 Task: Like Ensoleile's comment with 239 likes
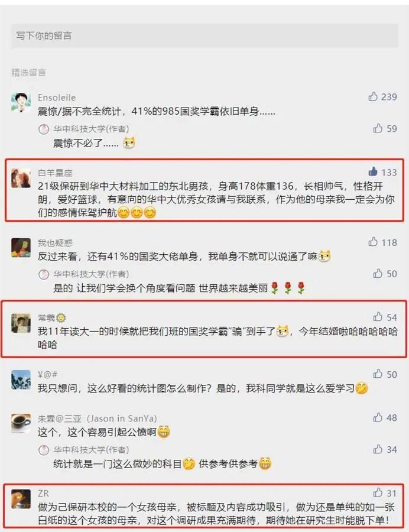click(x=373, y=97)
